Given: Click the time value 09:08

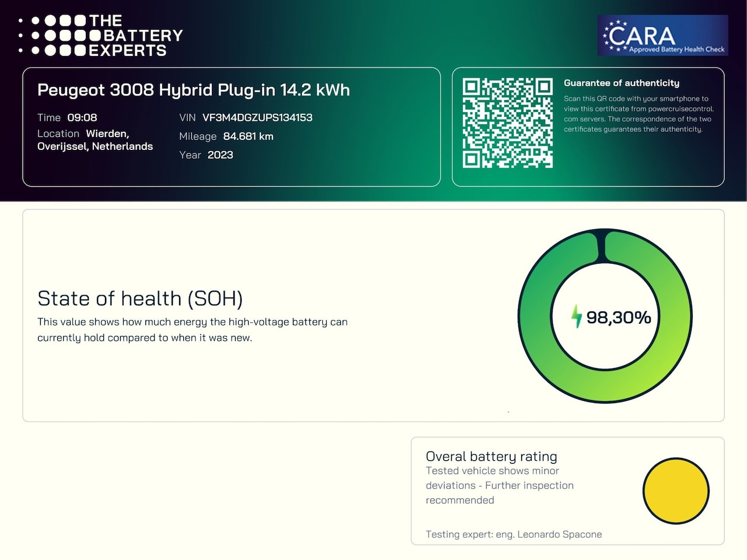Looking at the screenshot, I should tap(82, 117).
